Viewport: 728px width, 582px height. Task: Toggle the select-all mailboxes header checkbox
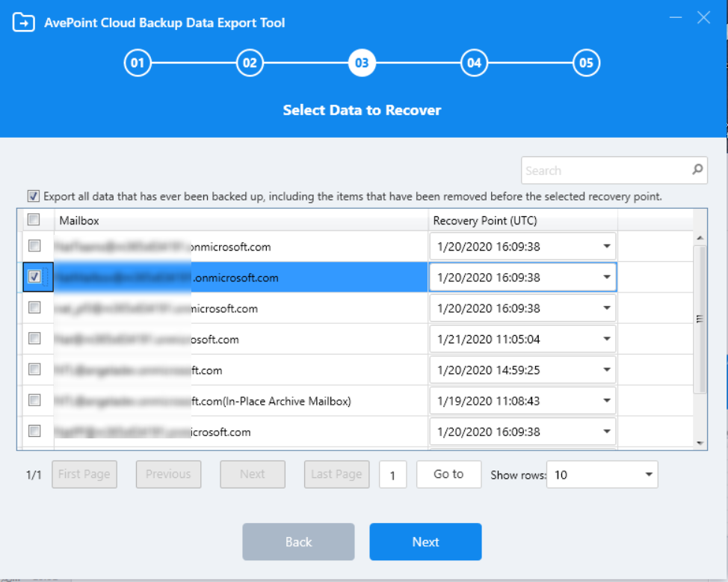coord(33,219)
